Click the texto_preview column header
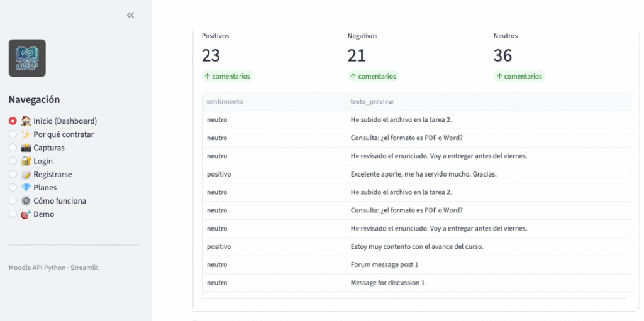The width and height of the screenshot is (644, 321). pyautogui.click(x=372, y=101)
